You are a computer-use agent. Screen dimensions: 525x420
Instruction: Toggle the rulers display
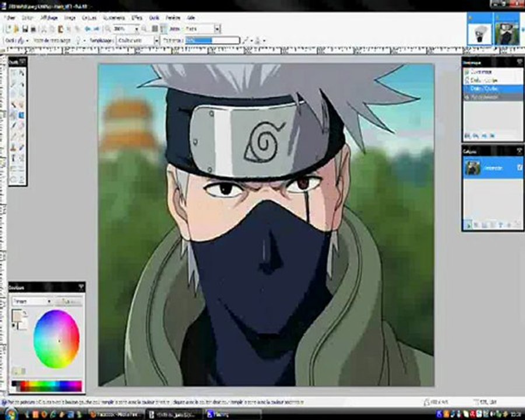pyautogui.click(x=163, y=29)
